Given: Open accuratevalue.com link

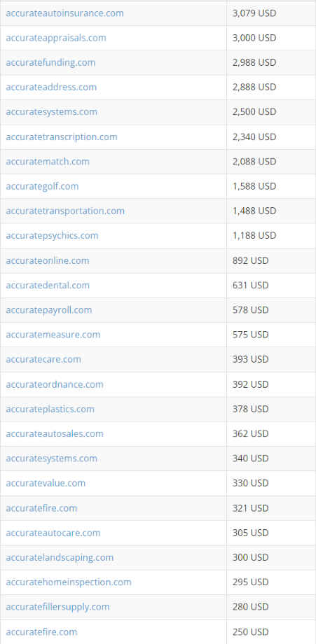Looking at the screenshot, I should point(46,483).
